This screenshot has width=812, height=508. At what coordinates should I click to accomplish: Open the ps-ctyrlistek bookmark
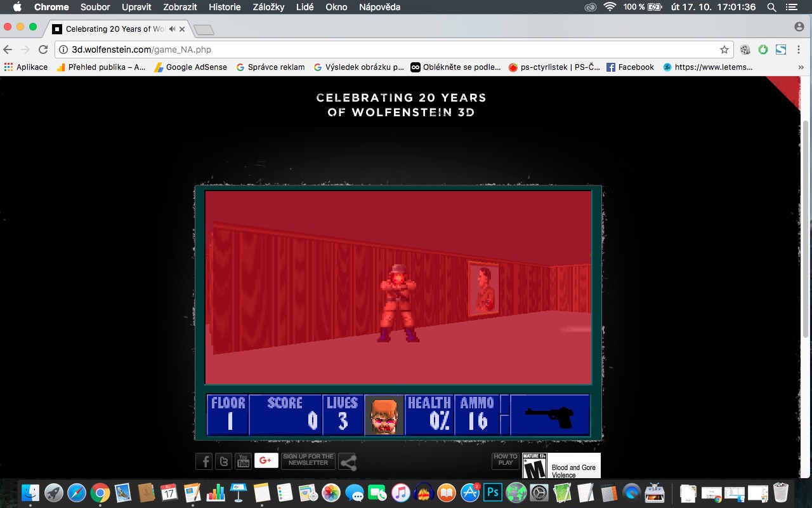(x=554, y=67)
